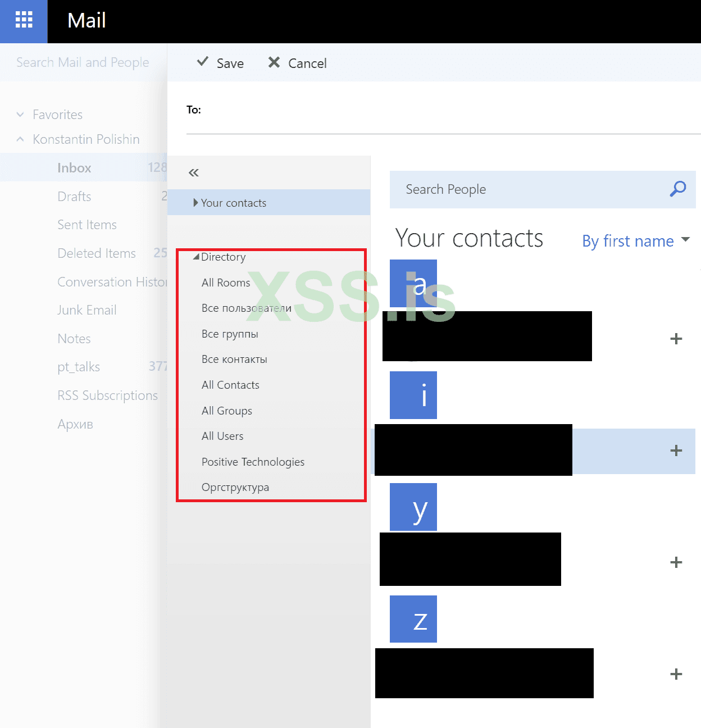
Task: Collapse the Directory tree node
Action: click(x=196, y=257)
